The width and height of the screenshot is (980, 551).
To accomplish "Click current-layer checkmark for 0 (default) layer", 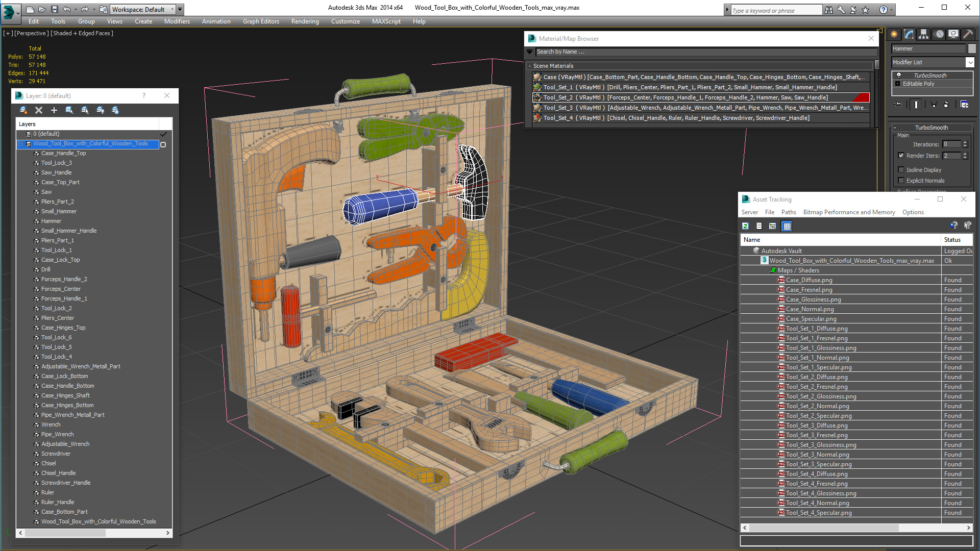I will 164,134.
